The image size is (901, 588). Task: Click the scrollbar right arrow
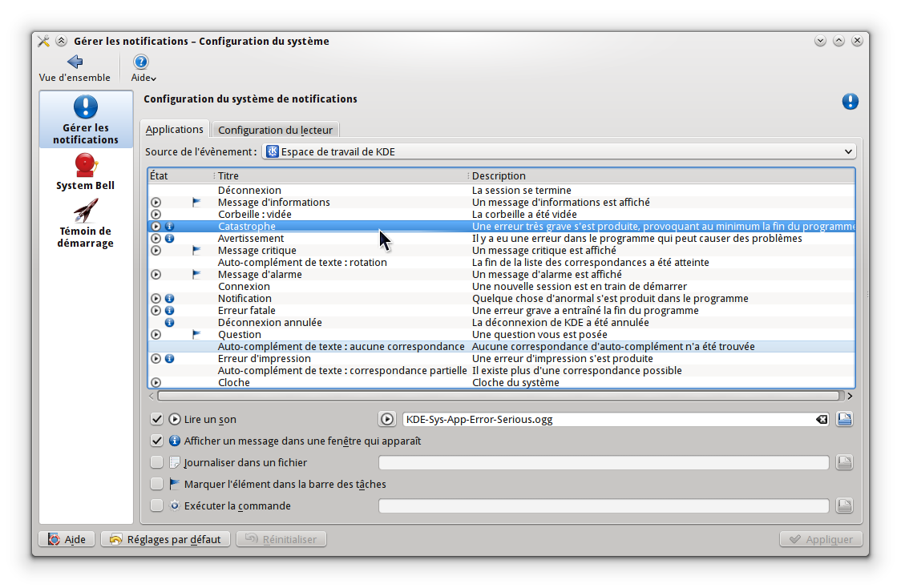(x=850, y=397)
